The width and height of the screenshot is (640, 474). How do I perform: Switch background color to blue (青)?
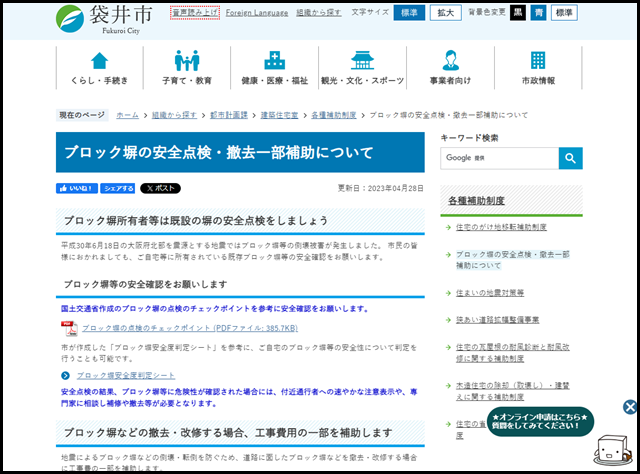(x=538, y=13)
